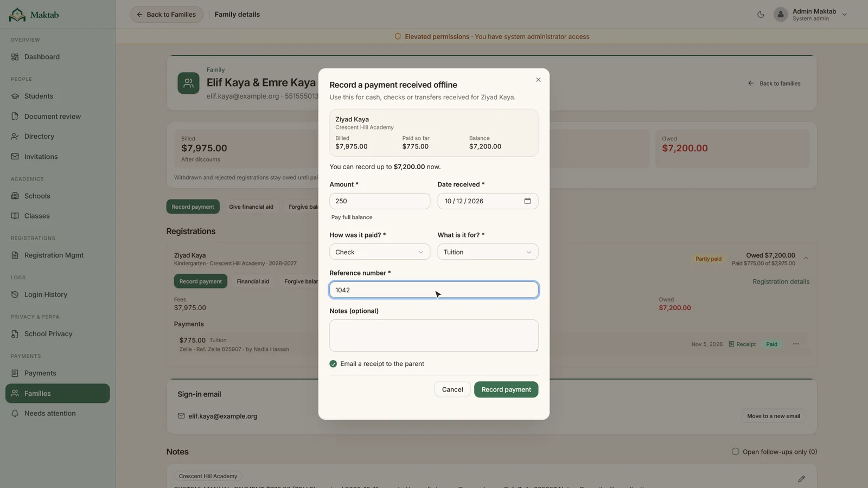The width and height of the screenshot is (868, 488).
Task: Click the Admin Maktab user avatar
Action: [781, 15]
